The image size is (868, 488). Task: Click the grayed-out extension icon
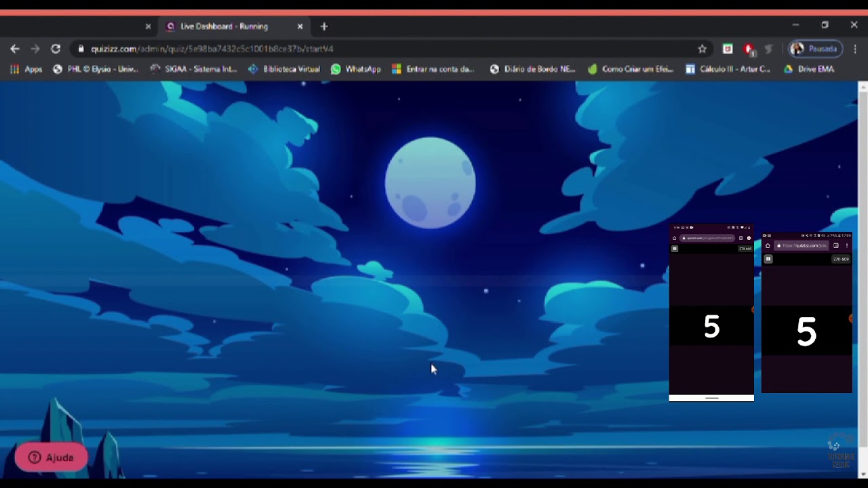[x=768, y=49]
